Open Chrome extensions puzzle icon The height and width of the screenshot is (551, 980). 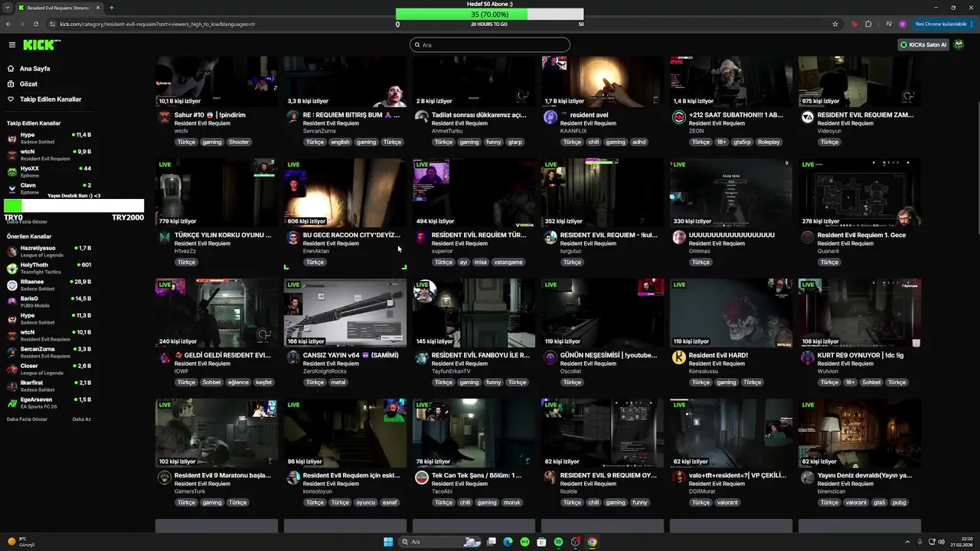click(868, 24)
